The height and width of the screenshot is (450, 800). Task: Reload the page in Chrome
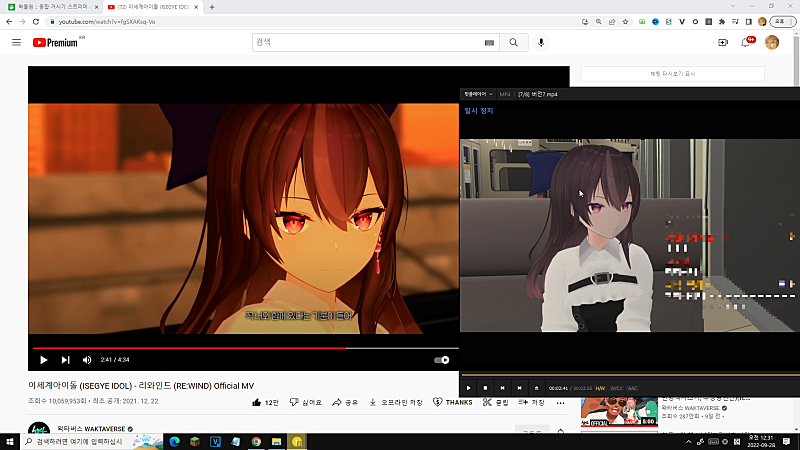(x=36, y=22)
